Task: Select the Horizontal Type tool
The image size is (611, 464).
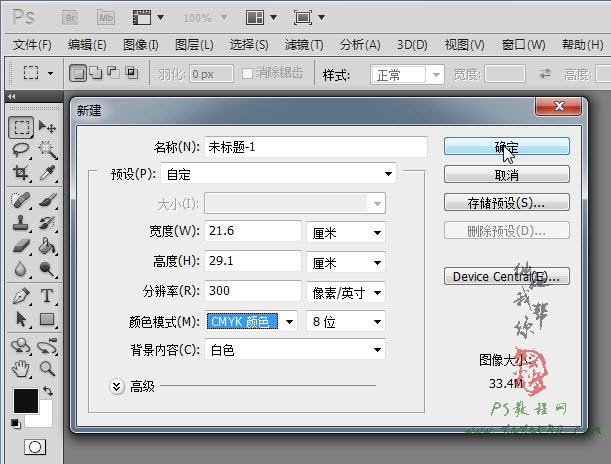Action: pos(47,296)
